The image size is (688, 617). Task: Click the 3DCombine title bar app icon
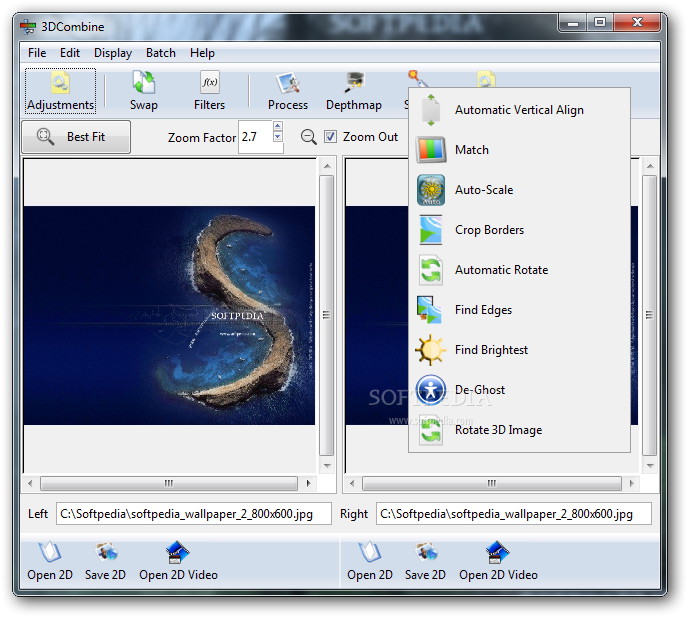click(x=28, y=27)
